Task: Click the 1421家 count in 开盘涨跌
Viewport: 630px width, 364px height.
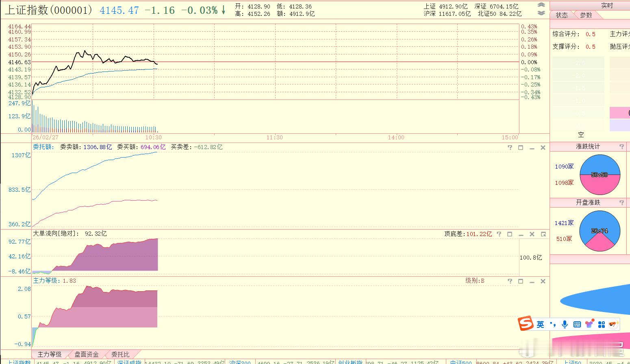Action: pyautogui.click(x=564, y=223)
